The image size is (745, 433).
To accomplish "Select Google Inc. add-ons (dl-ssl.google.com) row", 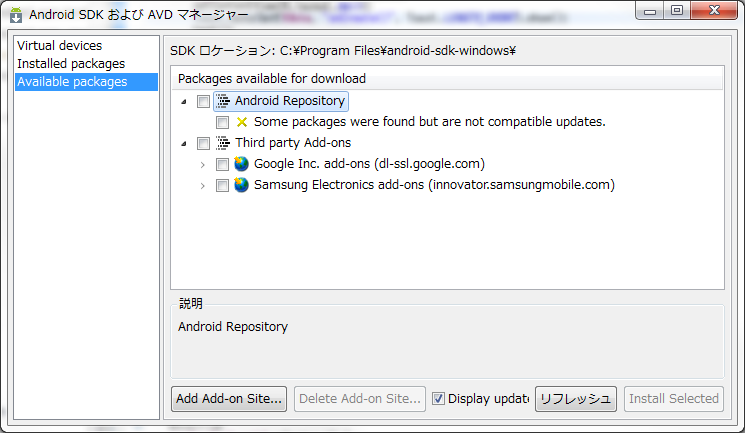I will [369, 164].
